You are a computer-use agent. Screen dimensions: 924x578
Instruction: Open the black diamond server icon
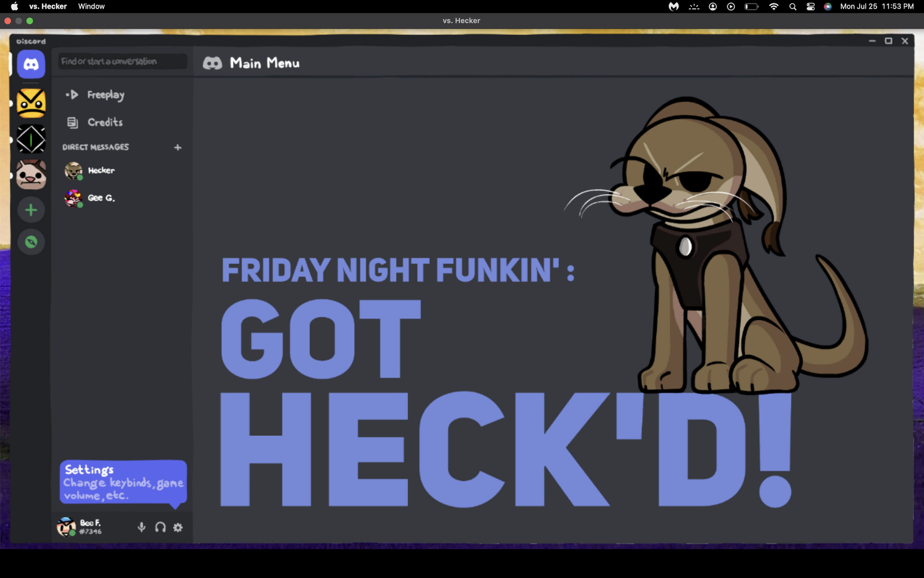coord(31,139)
